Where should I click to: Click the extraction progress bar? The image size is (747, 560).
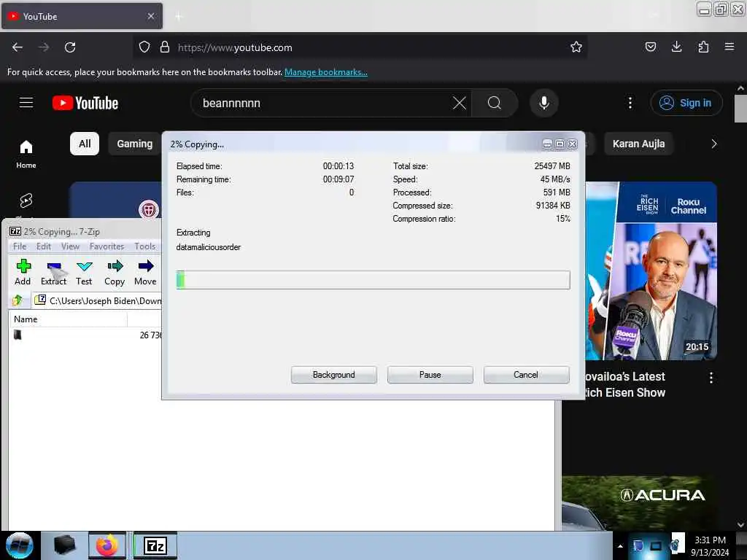[x=373, y=280]
